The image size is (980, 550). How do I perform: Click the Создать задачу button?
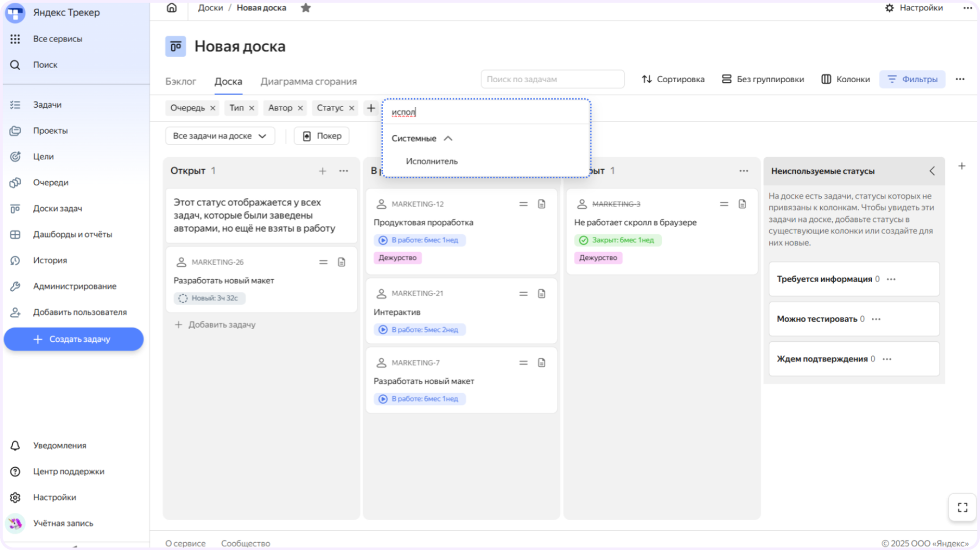point(73,339)
